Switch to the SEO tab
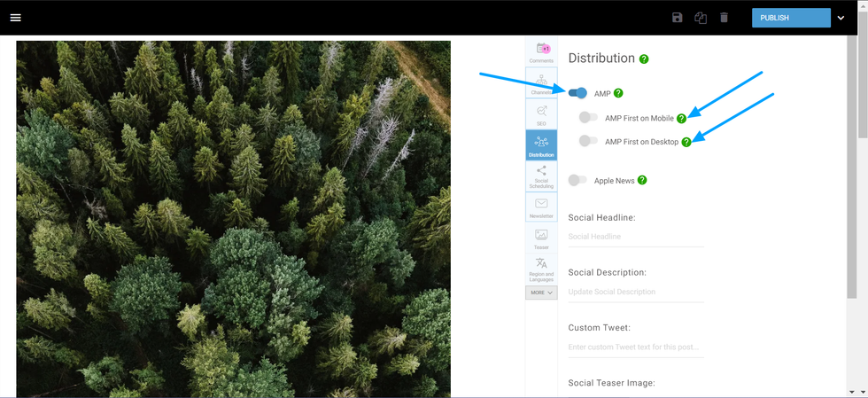This screenshot has width=868, height=398. pyautogui.click(x=541, y=114)
